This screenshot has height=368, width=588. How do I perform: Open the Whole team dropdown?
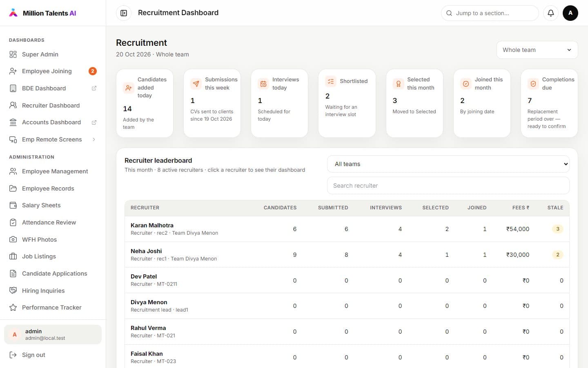click(x=537, y=50)
